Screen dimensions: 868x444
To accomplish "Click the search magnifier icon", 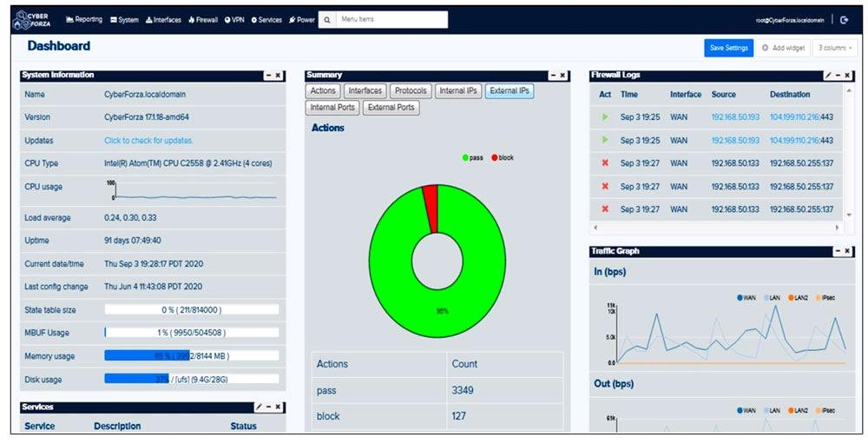I will coord(327,19).
